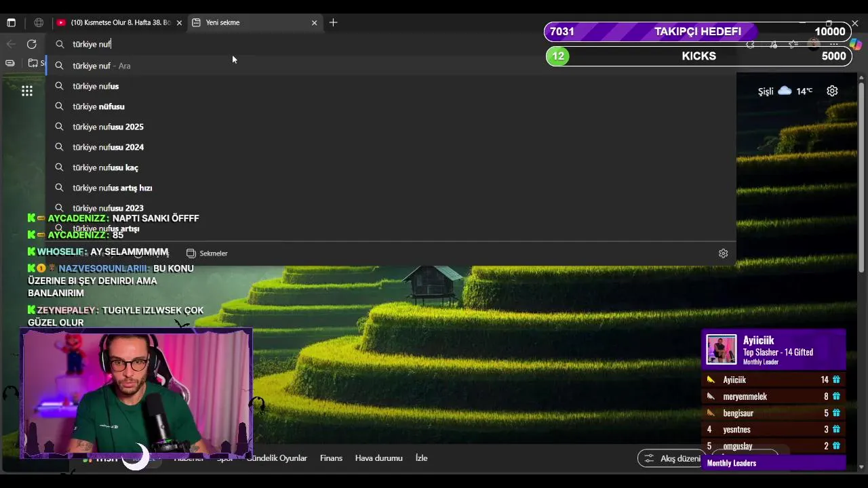Go back with the back arrow
Screen dimensions: 868x488
pos(11,44)
